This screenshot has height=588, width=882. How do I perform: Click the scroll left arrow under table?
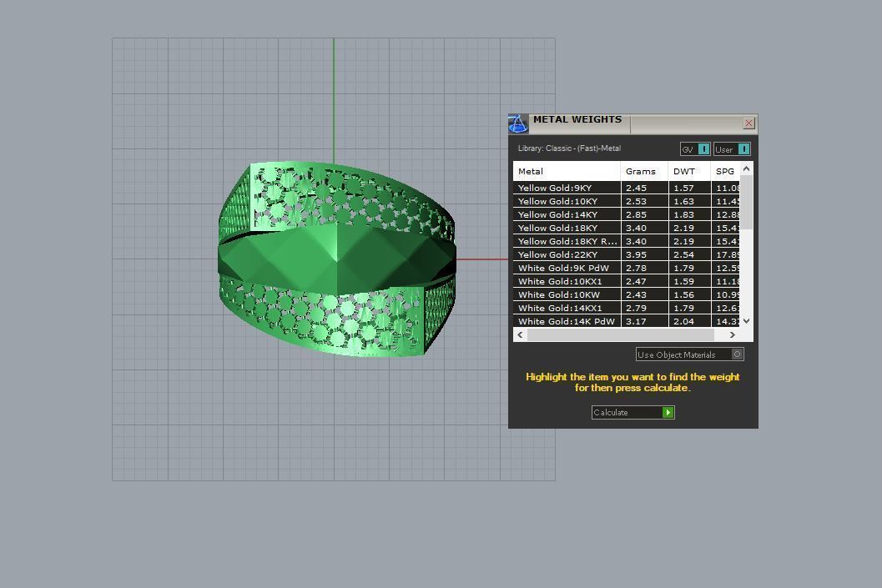pyautogui.click(x=521, y=334)
